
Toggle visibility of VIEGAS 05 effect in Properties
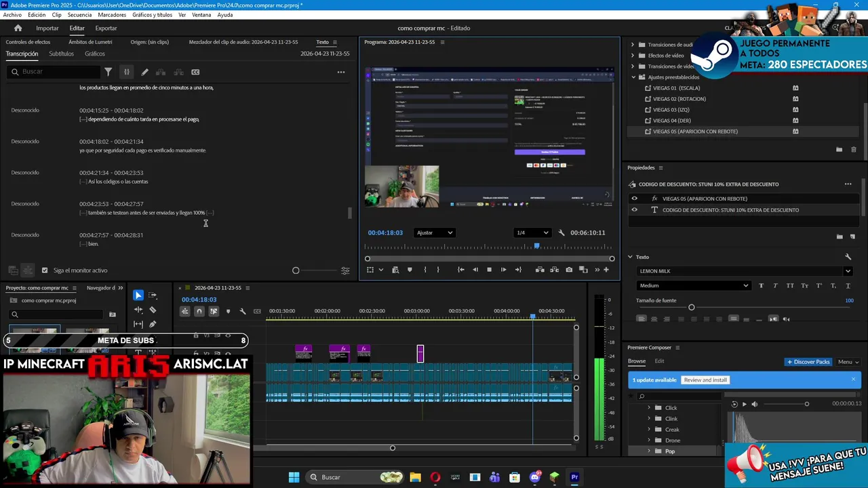click(x=634, y=199)
